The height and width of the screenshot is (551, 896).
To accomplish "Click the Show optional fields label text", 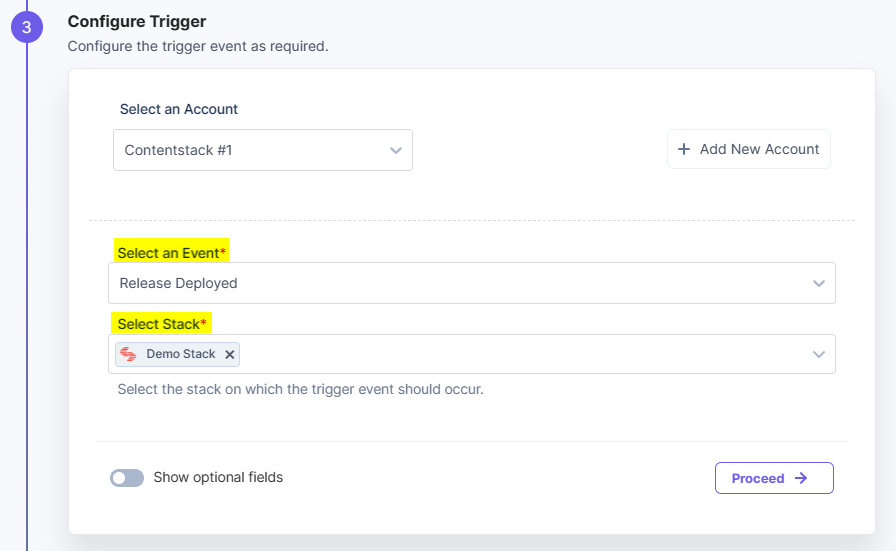I will coord(218,477).
